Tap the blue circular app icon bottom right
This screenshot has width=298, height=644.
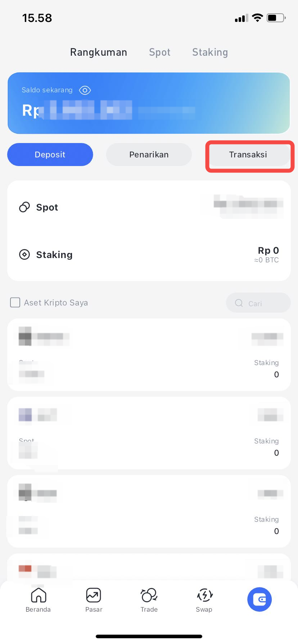(259, 599)
